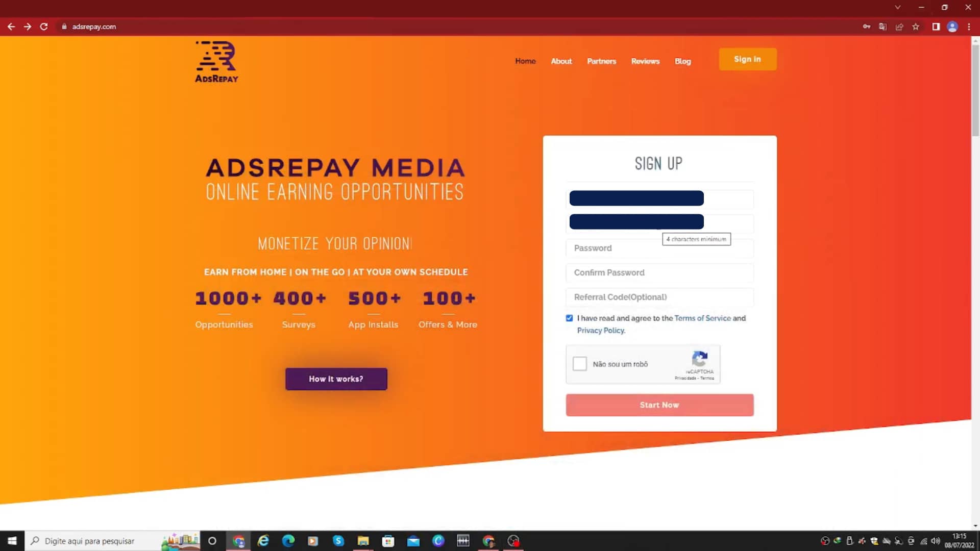Click the AdsRepay logo
Viewport: 980px width, 551px height.
click(216, 62)
